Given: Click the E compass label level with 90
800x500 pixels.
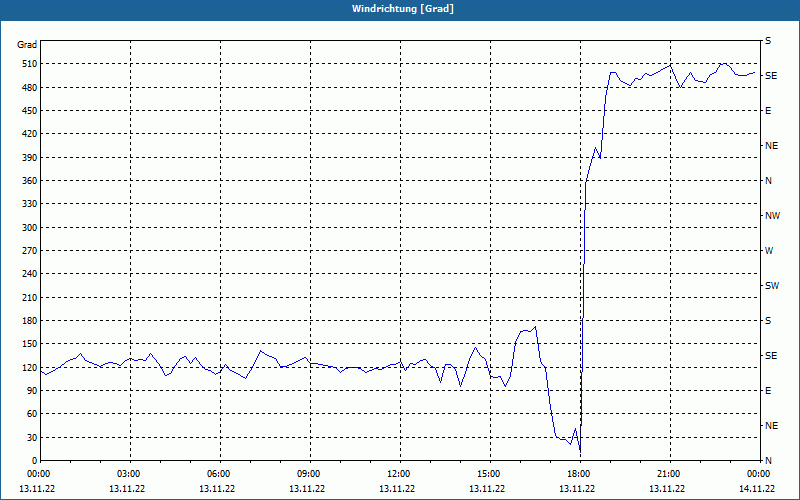Looking at the screenshot, I should click(x=768, y=391).
